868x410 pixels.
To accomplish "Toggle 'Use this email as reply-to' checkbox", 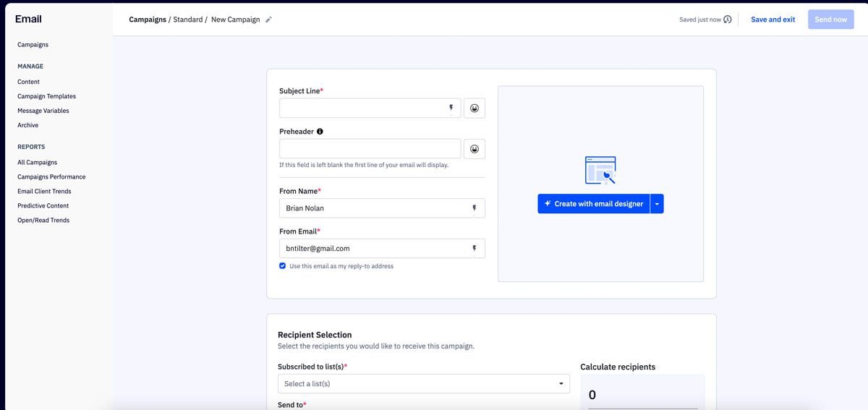I will (x=283, y=266).
